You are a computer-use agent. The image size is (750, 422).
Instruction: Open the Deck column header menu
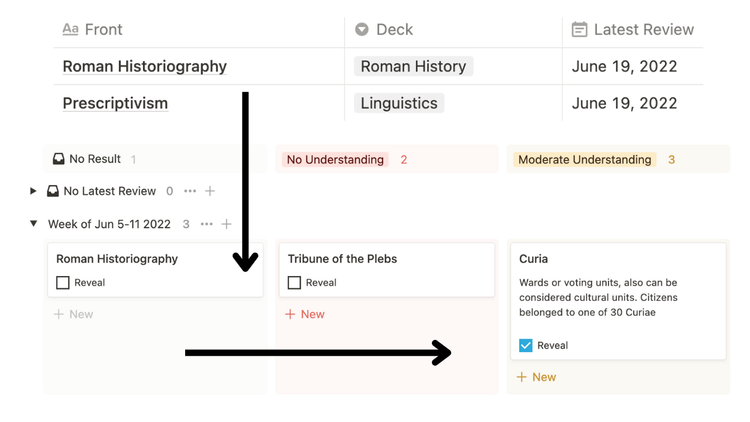394,30
